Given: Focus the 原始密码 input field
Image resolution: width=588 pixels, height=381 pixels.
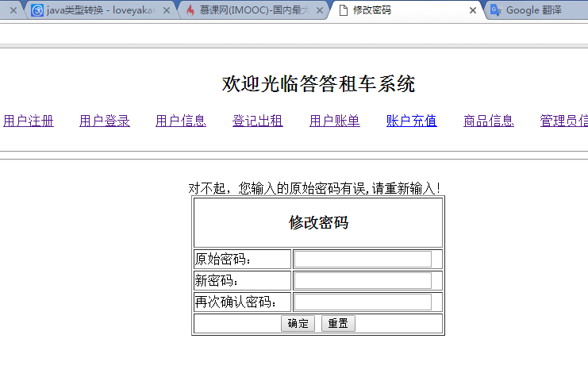Looking at the screenshot, I should pyautogui.click(x=363, y=259).
